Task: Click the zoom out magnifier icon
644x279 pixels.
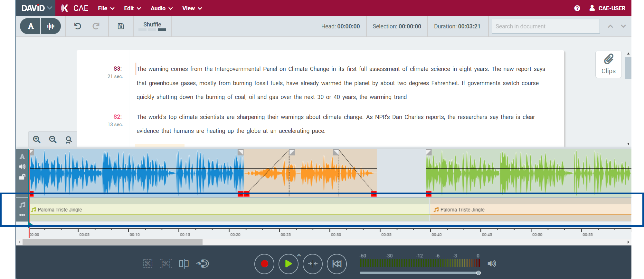Action: coord(53,139)
